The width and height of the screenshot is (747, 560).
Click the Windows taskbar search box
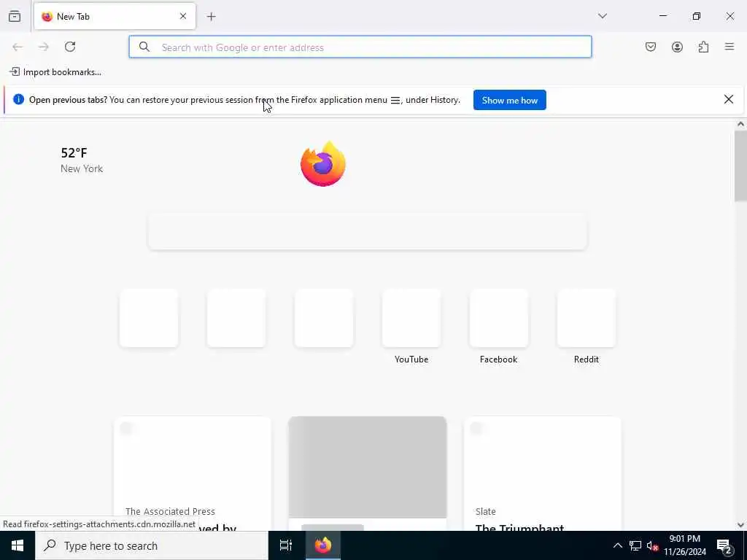click(x=152, y=545)
